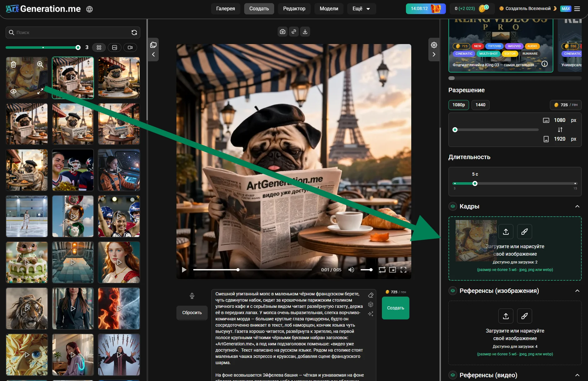Collapse the Референсы (изображения) section

click(577, 291)
